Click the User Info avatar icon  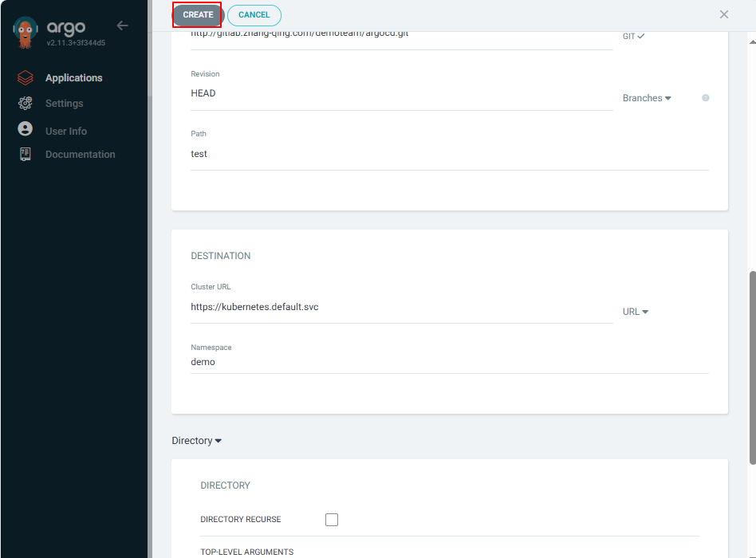[x=25, y=128]
